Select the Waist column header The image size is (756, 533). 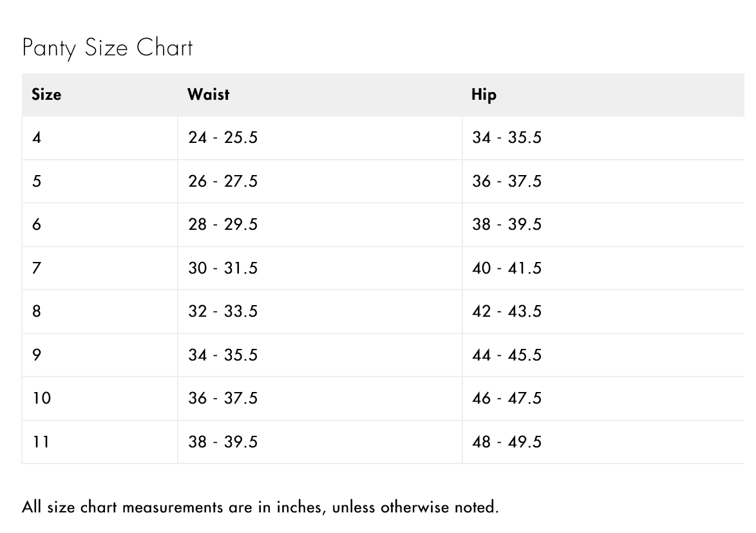click(x=208, y=95)
